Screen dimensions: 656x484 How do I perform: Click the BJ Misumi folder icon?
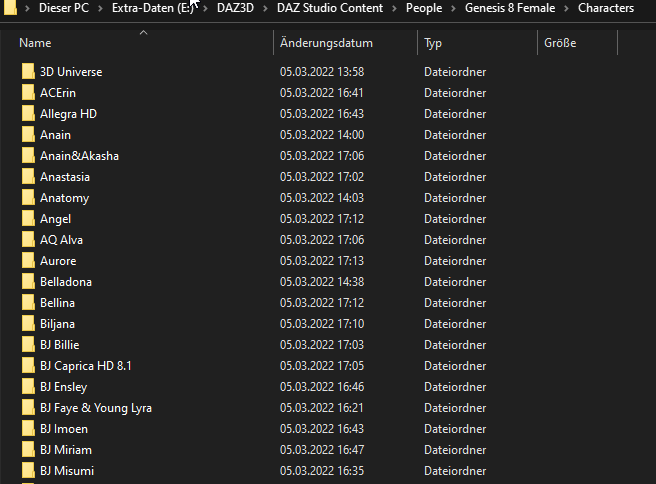tap(28, 471)
